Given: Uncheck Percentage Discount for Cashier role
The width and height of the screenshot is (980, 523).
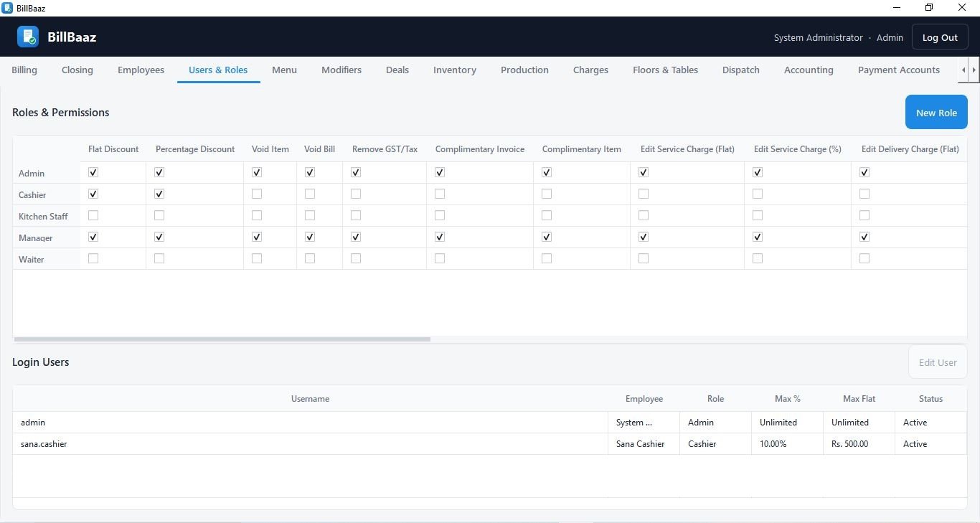Looking at the screenshot, I should pyautogui.click(x=159, y=194).
